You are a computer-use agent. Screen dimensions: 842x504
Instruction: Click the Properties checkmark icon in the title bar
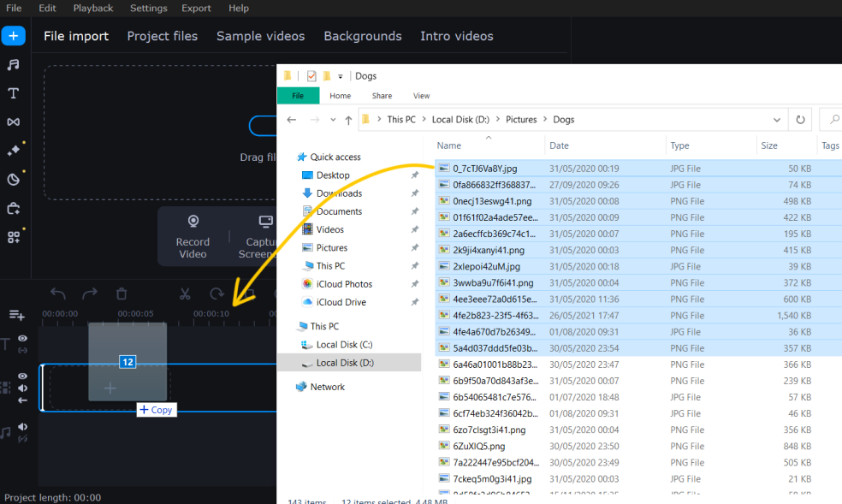[x=311, y=76]
